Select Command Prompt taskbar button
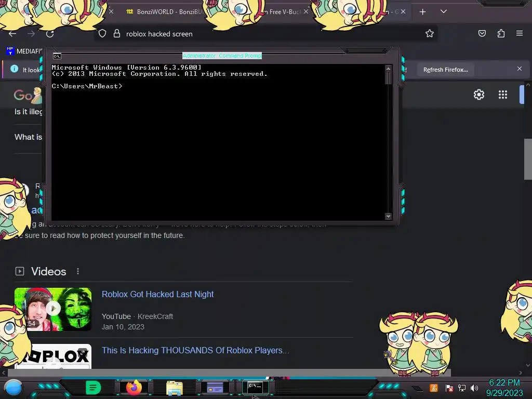 point(255,387)
